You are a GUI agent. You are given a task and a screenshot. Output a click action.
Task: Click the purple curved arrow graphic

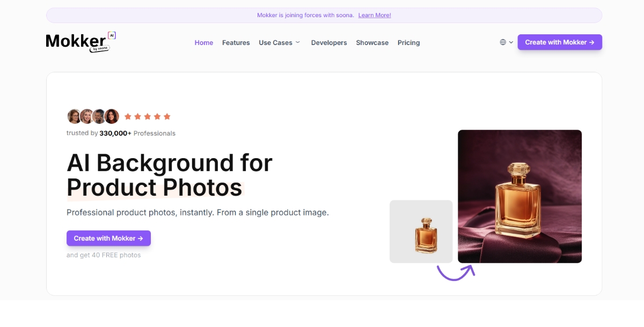(x=456, y=272)
